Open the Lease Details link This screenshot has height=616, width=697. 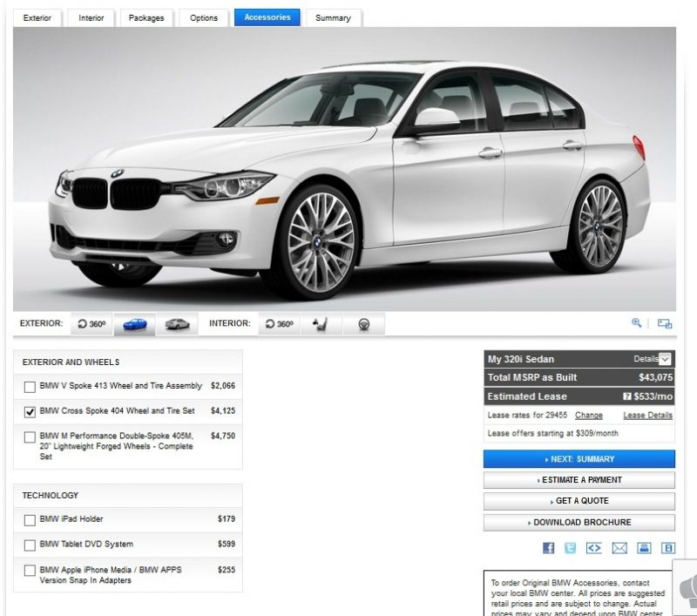647,415
